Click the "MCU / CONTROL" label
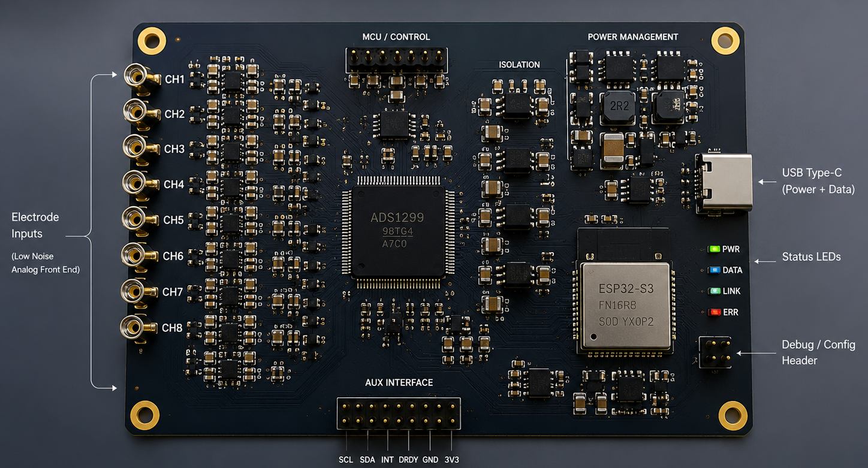868x468 pixels. pyautogui.click(x=396, y=37)
